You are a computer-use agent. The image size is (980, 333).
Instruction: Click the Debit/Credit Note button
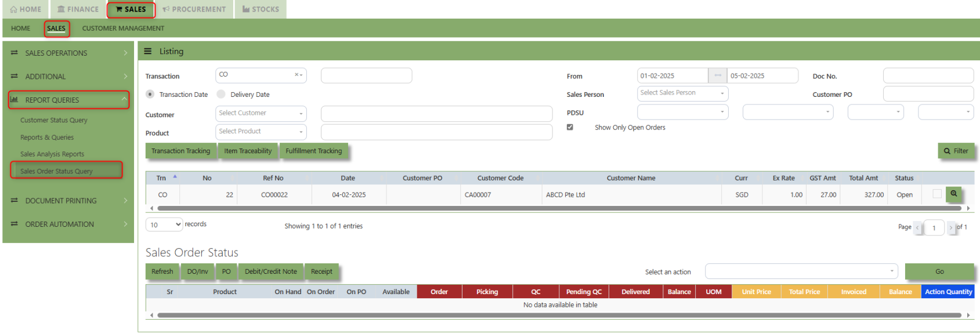tap(271, 272)
